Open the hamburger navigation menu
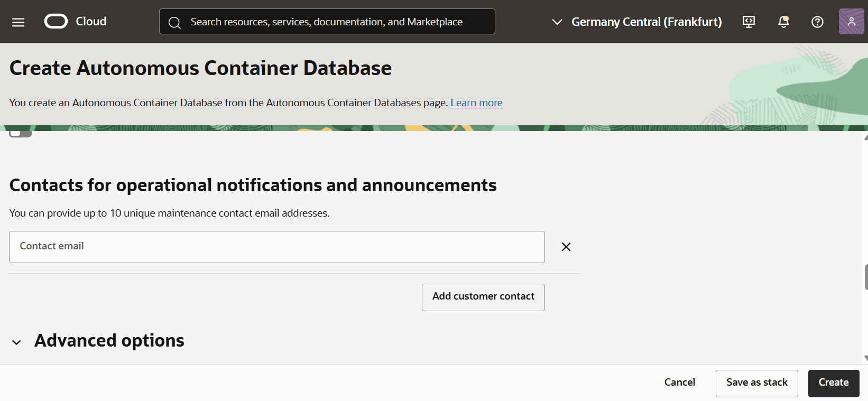Screen dimensions: 868x401 [x=18, y=22]
